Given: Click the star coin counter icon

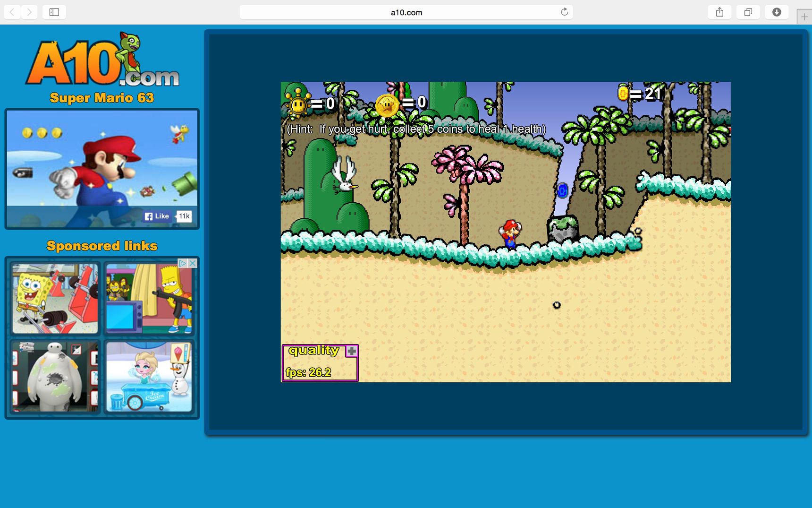Looking at the screenshot, I should point(387,104).
